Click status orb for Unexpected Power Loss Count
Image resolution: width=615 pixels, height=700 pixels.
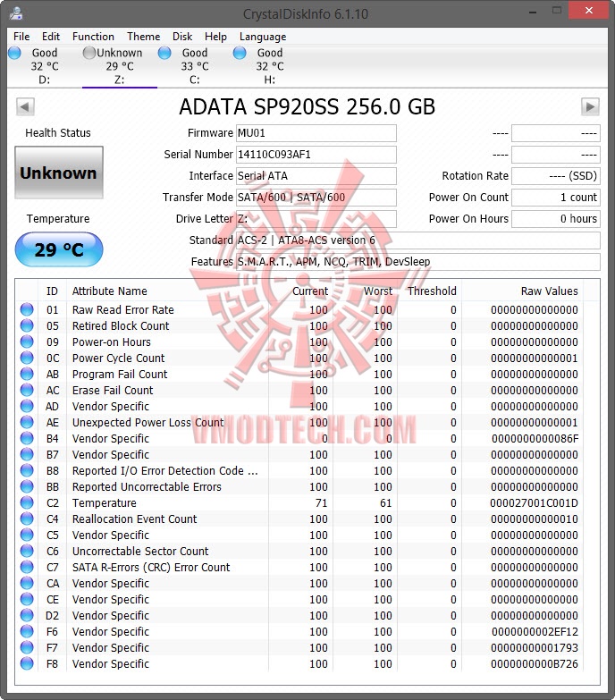(x=27, y=422)
